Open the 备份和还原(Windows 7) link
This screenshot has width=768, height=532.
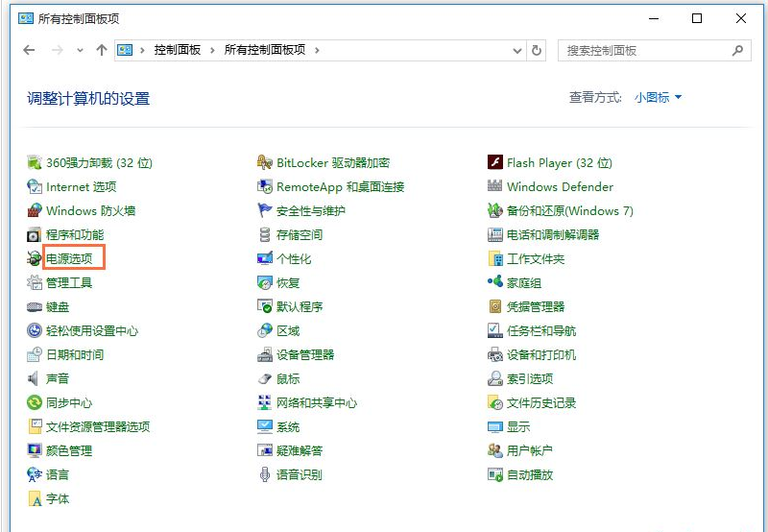[570, 211]
